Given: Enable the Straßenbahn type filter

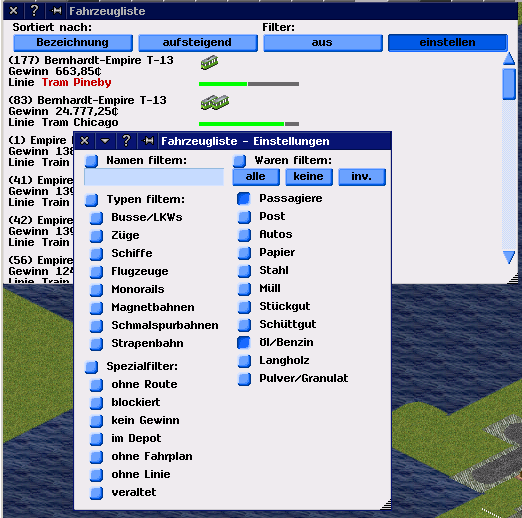Looking at the screenshot, I should tap(96, 344).
